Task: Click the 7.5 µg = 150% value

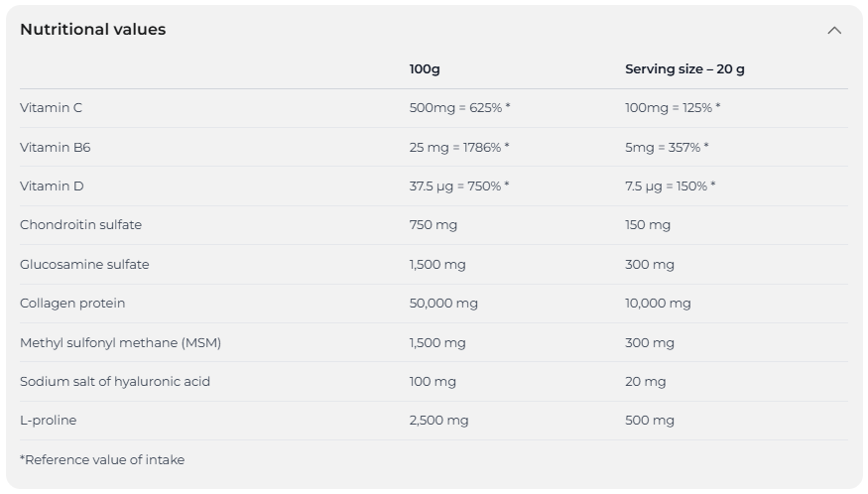Action: [670, 185]
